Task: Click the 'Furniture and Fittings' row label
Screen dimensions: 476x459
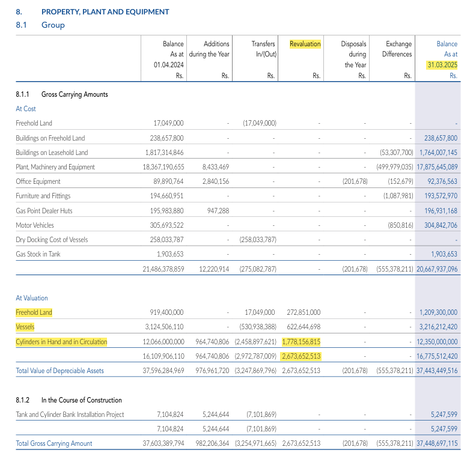Action: pos(43,196)
